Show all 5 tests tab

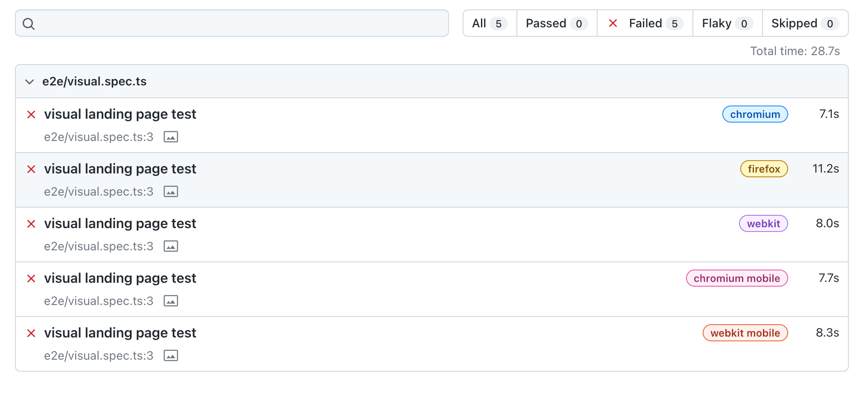click(x=490, y=23)
